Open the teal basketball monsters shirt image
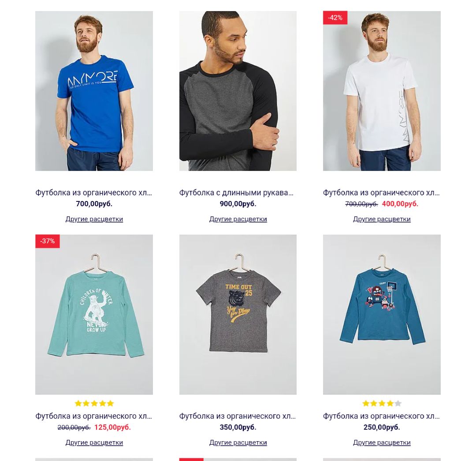Image resolution: width=476 pixels, height=461 pixels. pyautogui.click(x=382, y=314)
